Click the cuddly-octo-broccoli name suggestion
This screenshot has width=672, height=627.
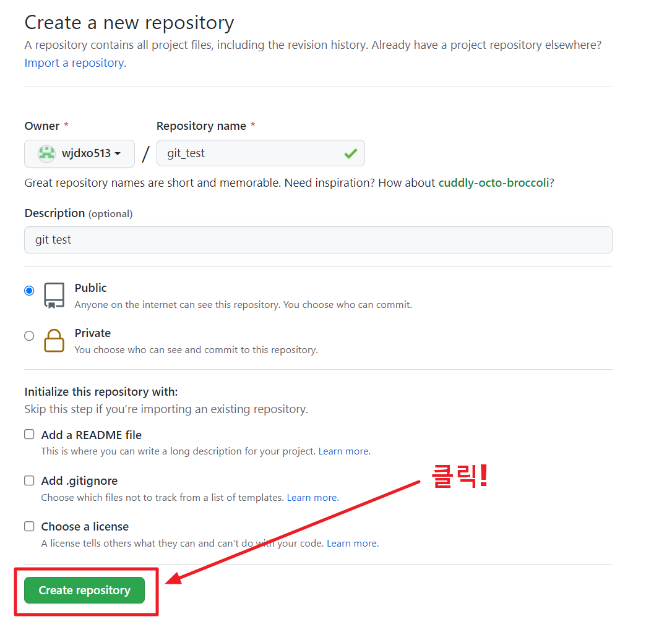click(493, 182)
